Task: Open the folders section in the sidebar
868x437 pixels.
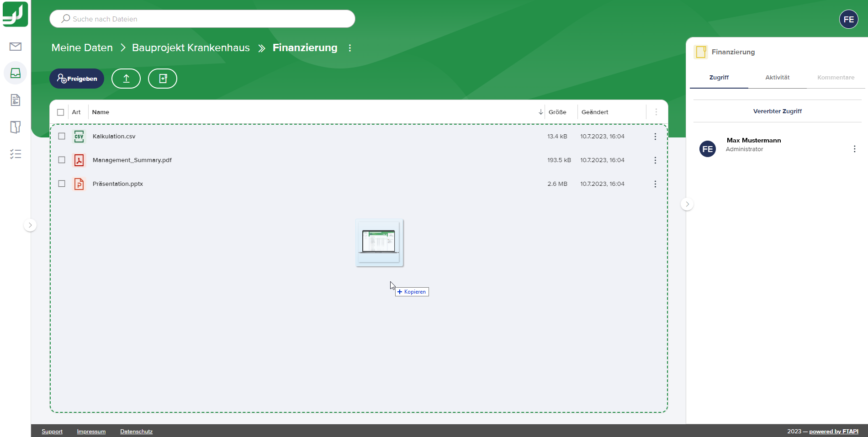Action: pyautogui.click(x=15, y=127)
